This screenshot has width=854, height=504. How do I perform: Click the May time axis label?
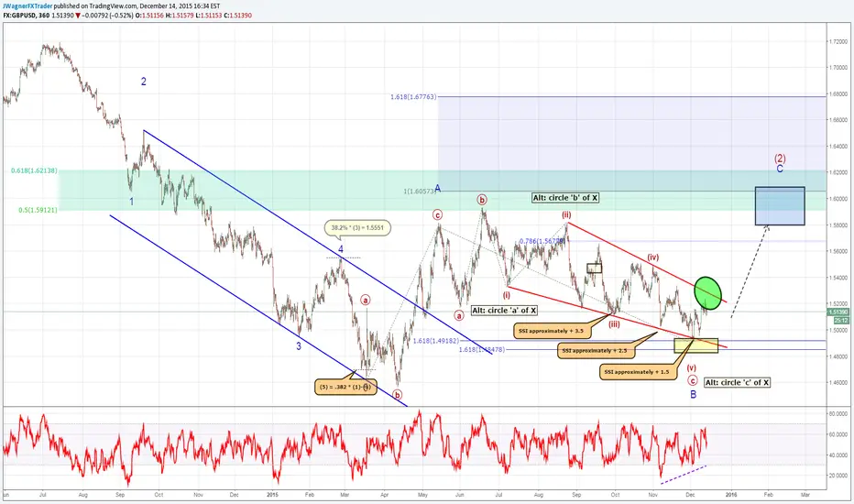pyautogui.click(x=422, y=495)
